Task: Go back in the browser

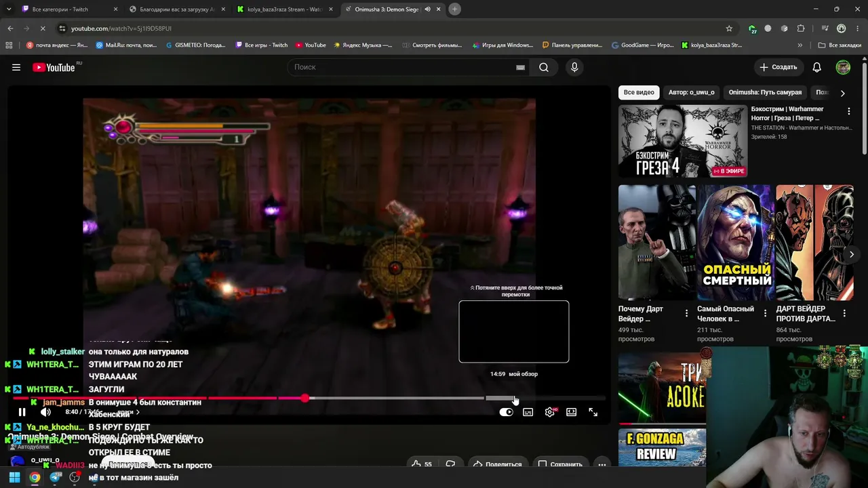Action: [x=10, y=28]
